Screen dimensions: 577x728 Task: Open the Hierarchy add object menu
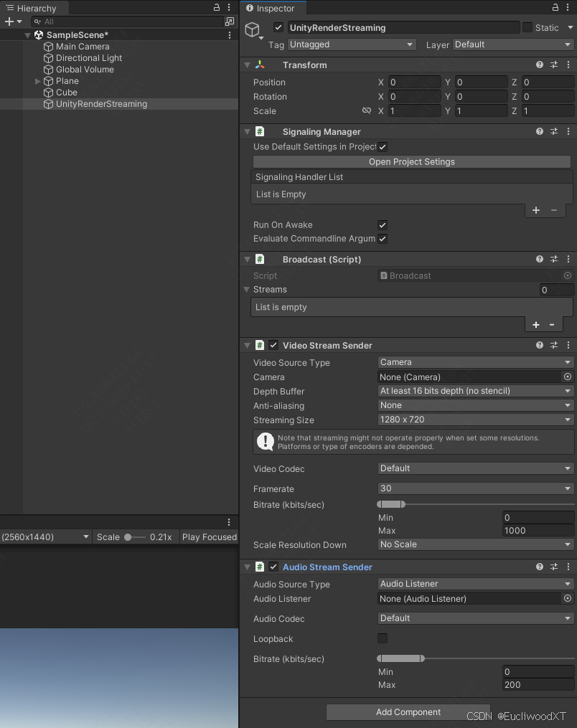13,22
